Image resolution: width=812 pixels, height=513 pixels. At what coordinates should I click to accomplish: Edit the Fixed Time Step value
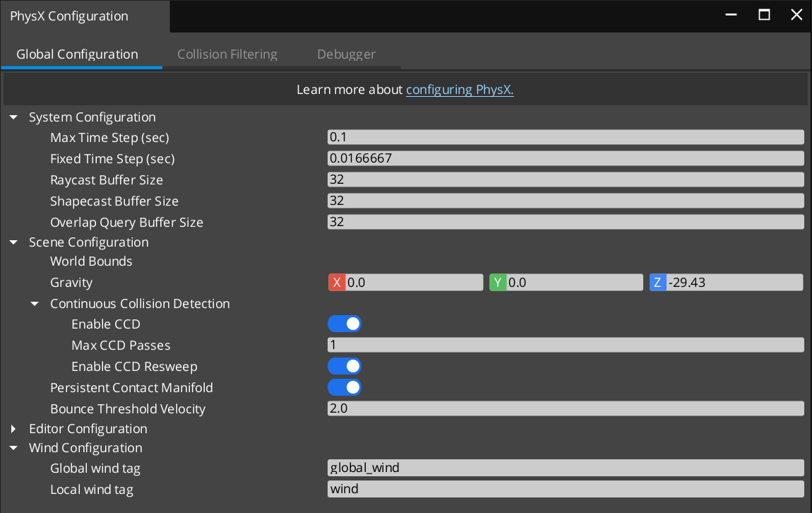coord(565,158)
